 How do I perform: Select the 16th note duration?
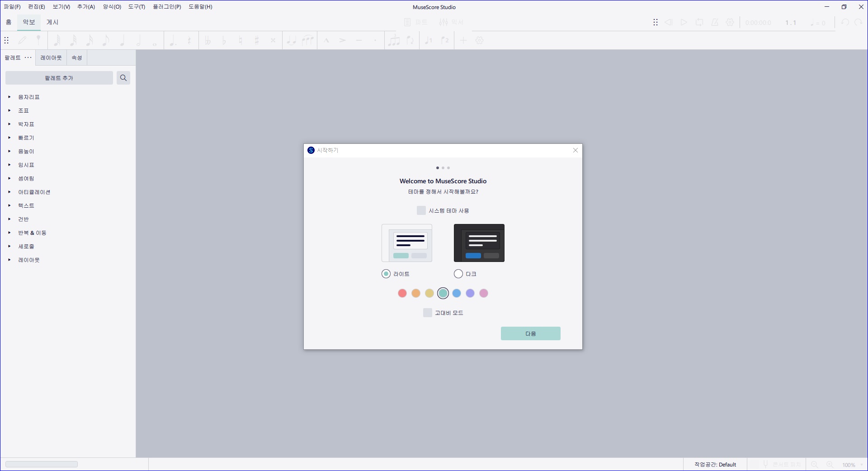(90, 40)
